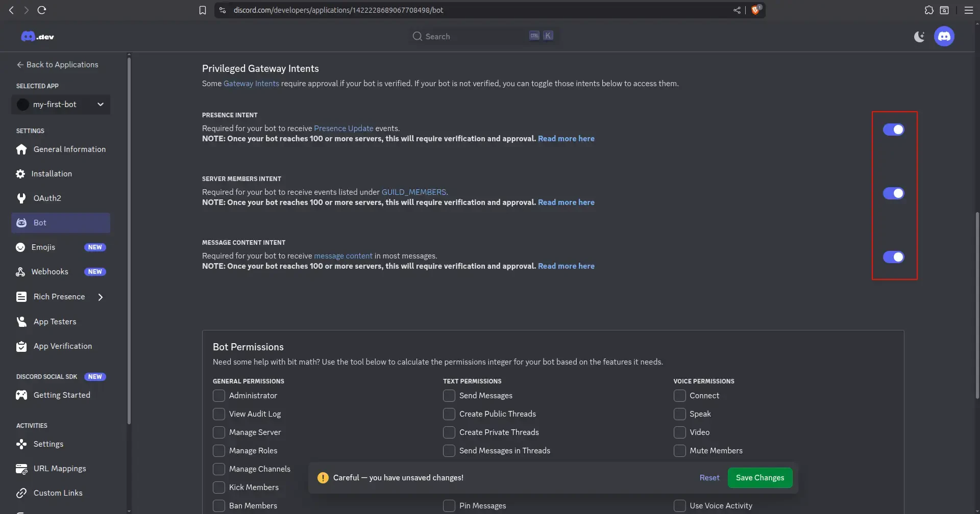This screenshot has width=980, height=514.
Task: Toggle dark mode moon icon
Action: (919, 36)
